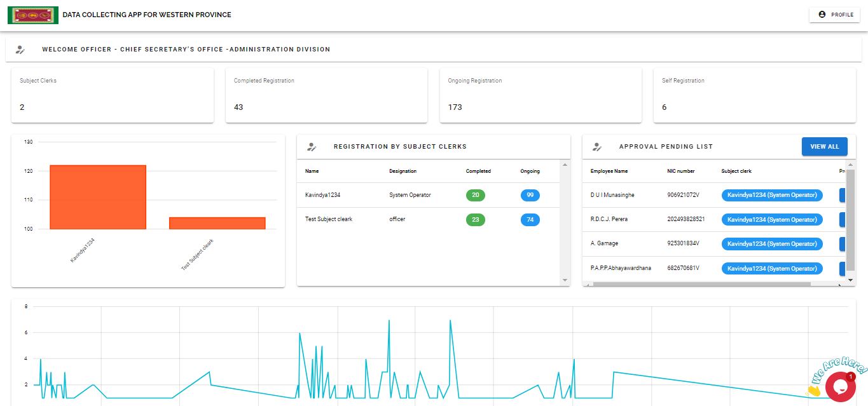Screen dimensions: 868x406
Task: Select the Self Registration card
Action: 754,95
